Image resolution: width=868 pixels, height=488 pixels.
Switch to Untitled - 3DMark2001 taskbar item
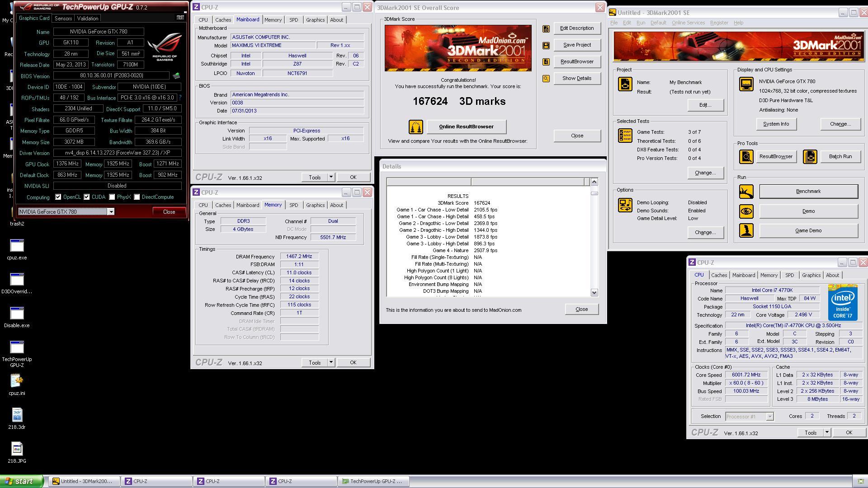(x=85, y=482)
